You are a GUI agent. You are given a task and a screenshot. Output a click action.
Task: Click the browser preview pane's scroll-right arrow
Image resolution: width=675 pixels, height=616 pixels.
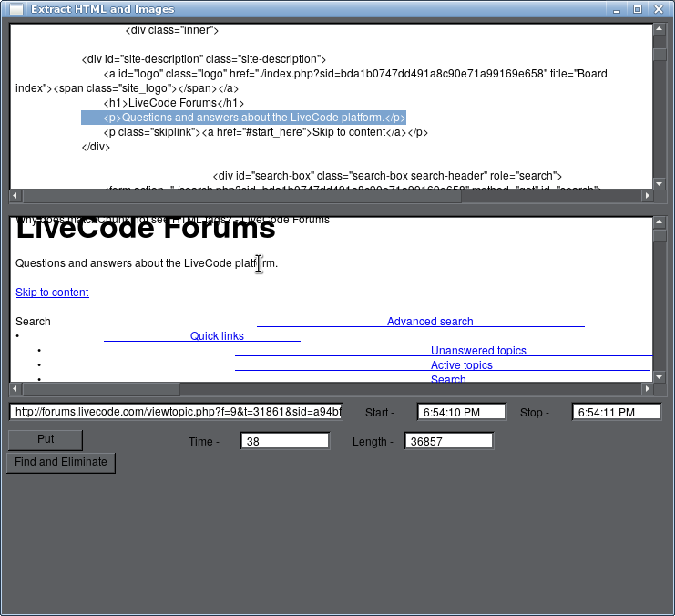647,389
